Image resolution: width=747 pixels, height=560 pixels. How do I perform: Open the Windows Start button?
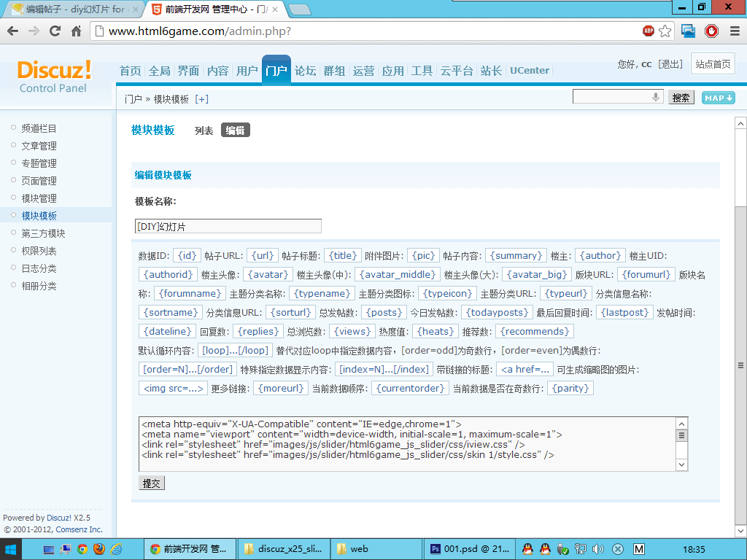point(10,550)
